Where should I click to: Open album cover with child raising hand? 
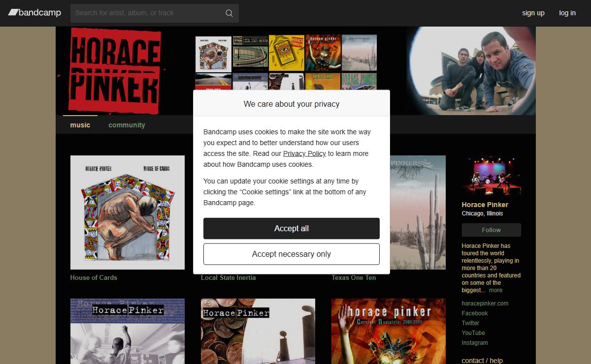128,331
